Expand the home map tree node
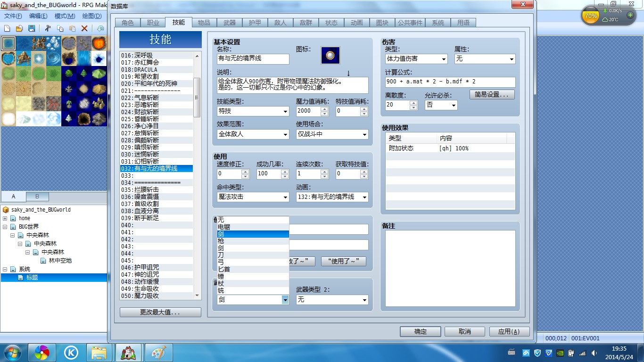 5,218
